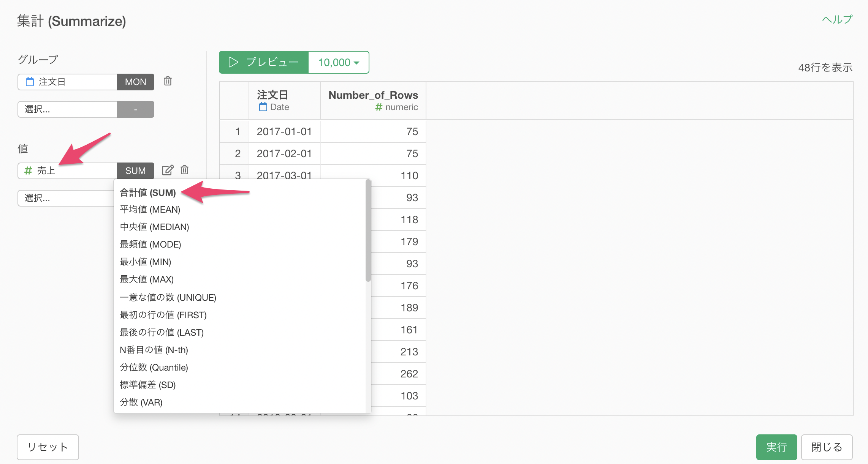
Task: Select 中央値 (MEDIAN) from the list
Action: click(154, 227)
